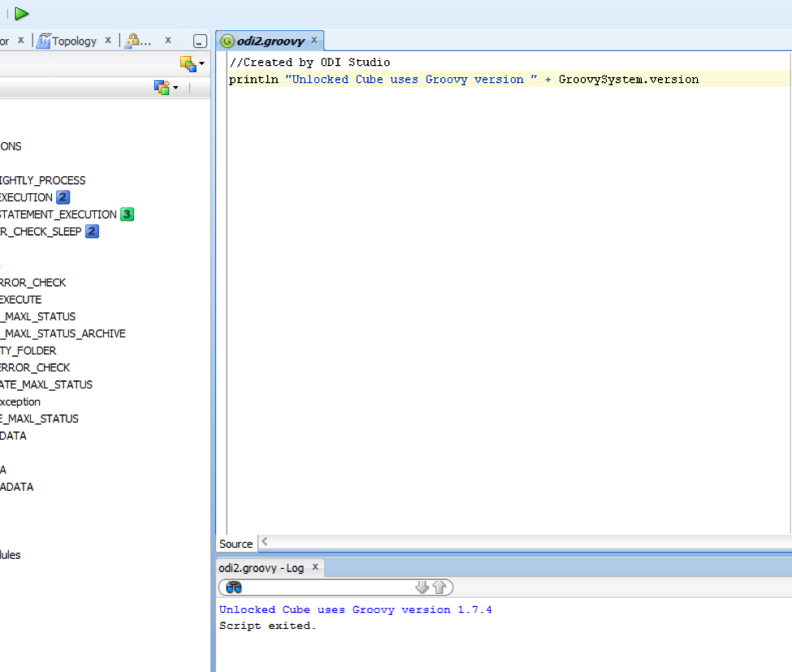The width and height of the screenshot is (792, 672).
Task: Click the binoculars search icon in Log
Action: [x=234, y=587]
